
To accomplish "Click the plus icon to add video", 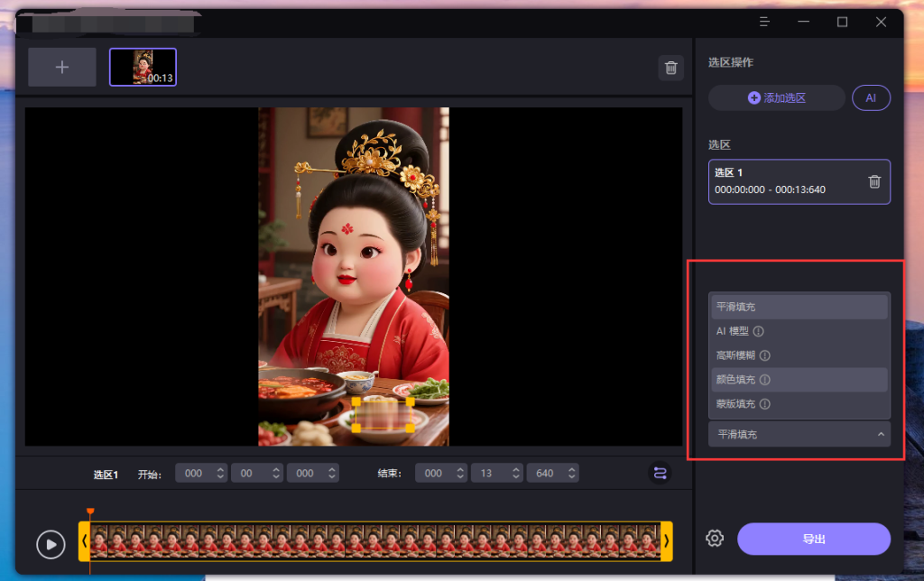I will point(61,68).
